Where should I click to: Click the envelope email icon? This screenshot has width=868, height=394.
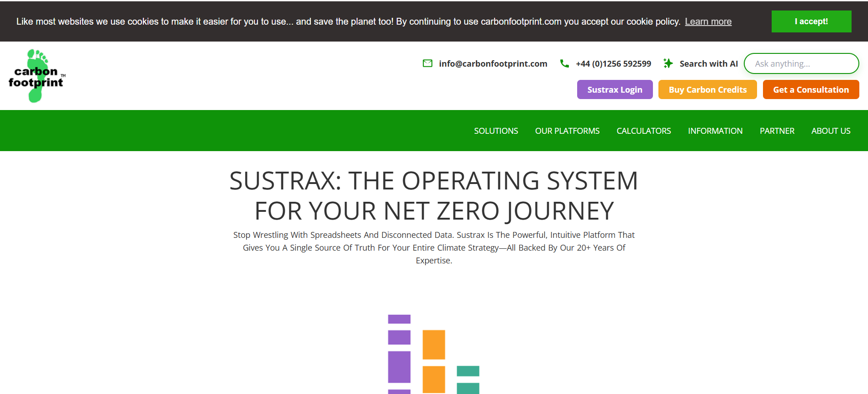tap(427, 63)
